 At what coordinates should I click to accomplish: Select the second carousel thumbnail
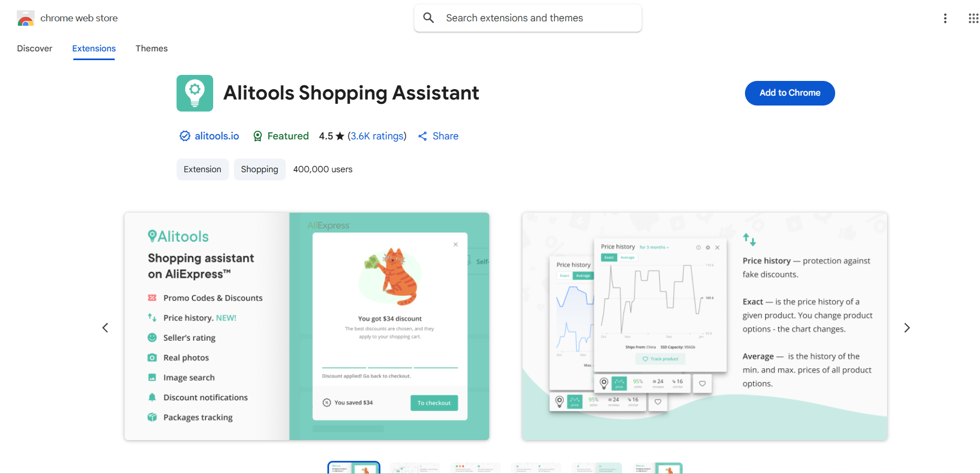click(x=415, y=468)
